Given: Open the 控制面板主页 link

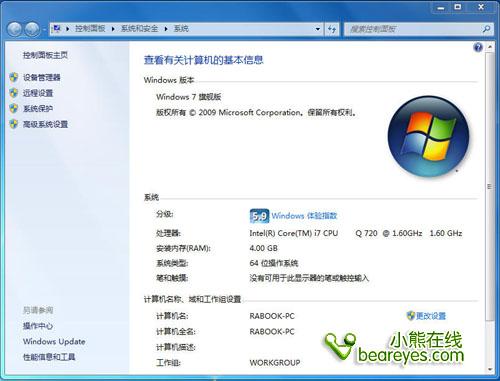Looking at the screenshot, I should [x=45, y=55].
